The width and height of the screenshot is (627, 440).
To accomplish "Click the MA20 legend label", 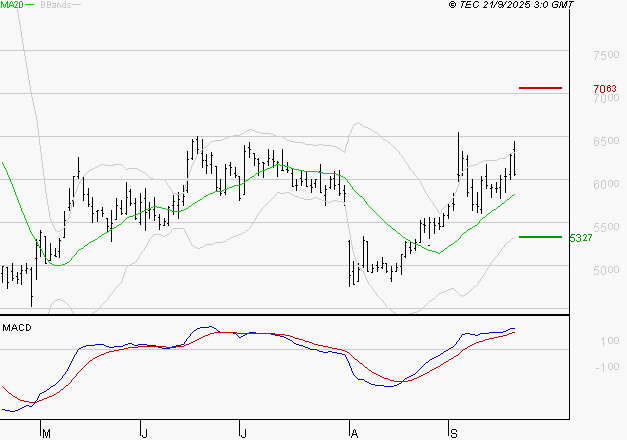I will (x=13, y=6).
